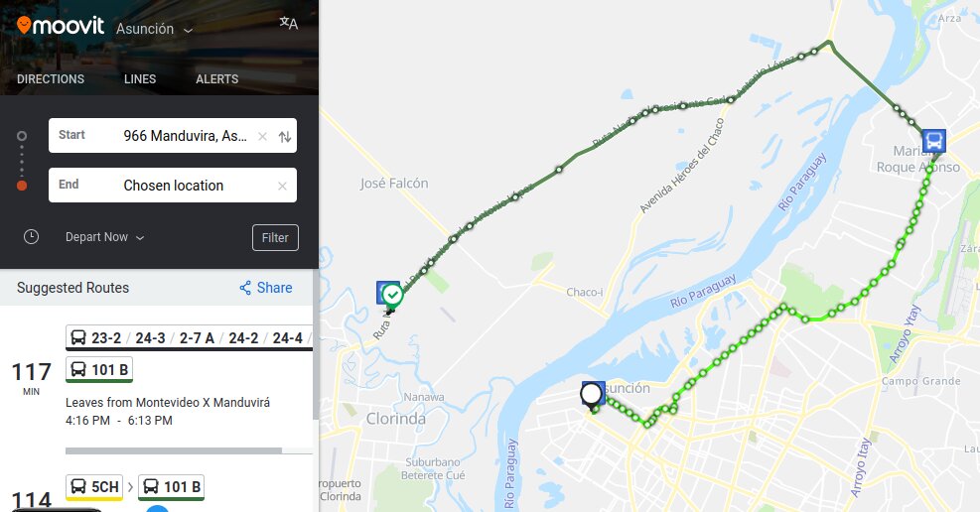The image size is (980, 512).
Task: Swap start and end locations
Action: coord(285,137)
